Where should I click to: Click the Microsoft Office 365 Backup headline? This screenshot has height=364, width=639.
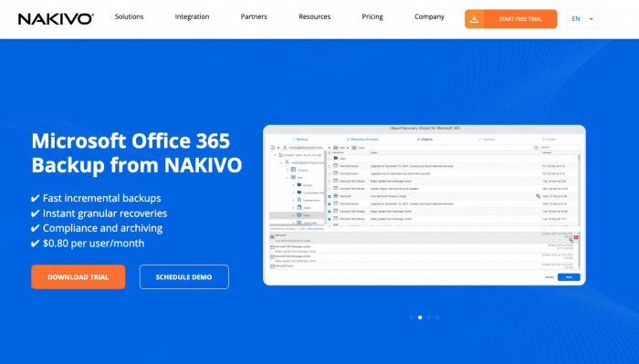[137, 152]
